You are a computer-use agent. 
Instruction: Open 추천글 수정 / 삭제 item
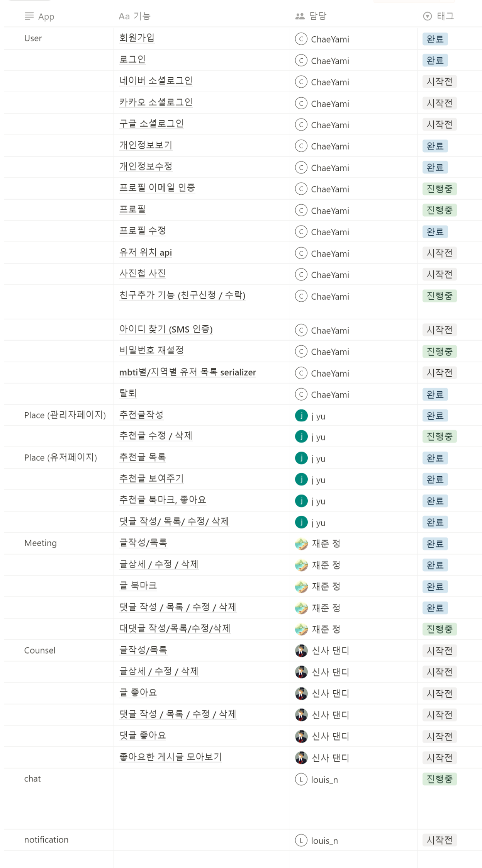click(156, 436)
